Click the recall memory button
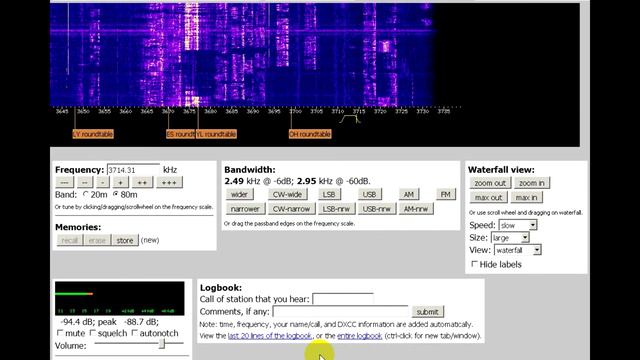 point(70,240)
